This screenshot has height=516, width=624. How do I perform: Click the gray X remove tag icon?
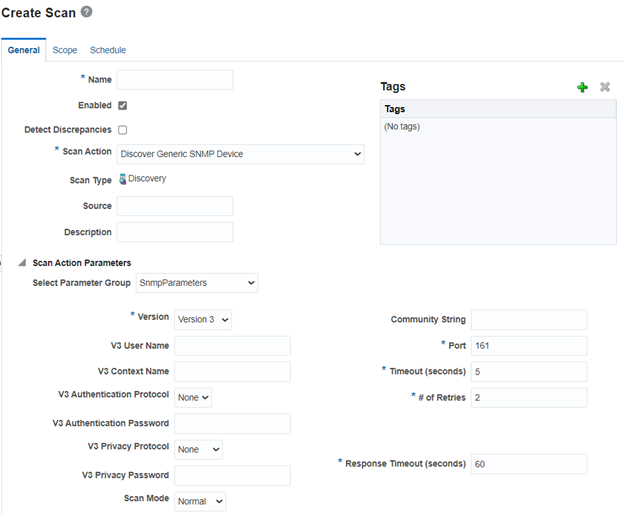tap(605, 87)
